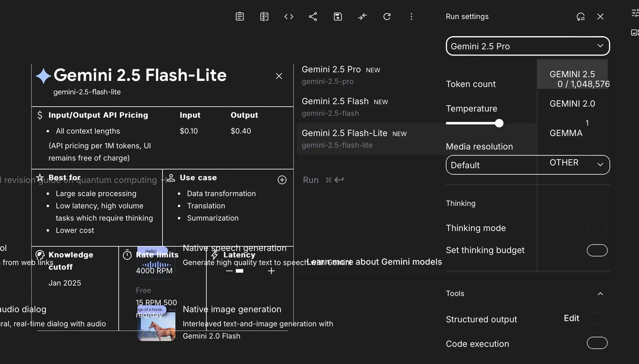The width and height of the screenshot is (639, 364).
Task: Close the Gemini 2.5 Flash-Lite info card
Action: coord(279,76)
